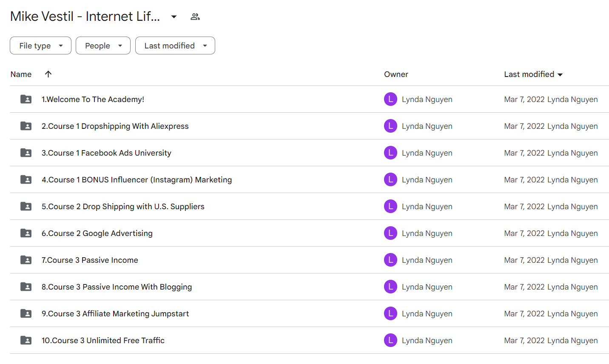
Task: Click owner avatar in 7.Course 3 Passive Income row
Action: [390, 260]
